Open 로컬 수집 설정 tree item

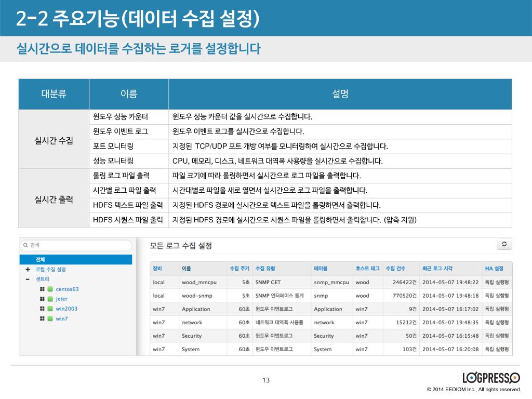click(50, 270)
